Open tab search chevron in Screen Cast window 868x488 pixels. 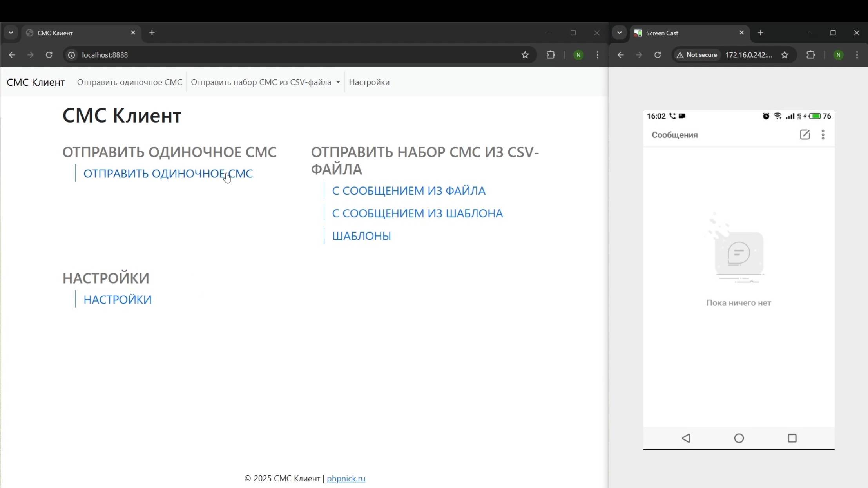click(x=620, y=33)
